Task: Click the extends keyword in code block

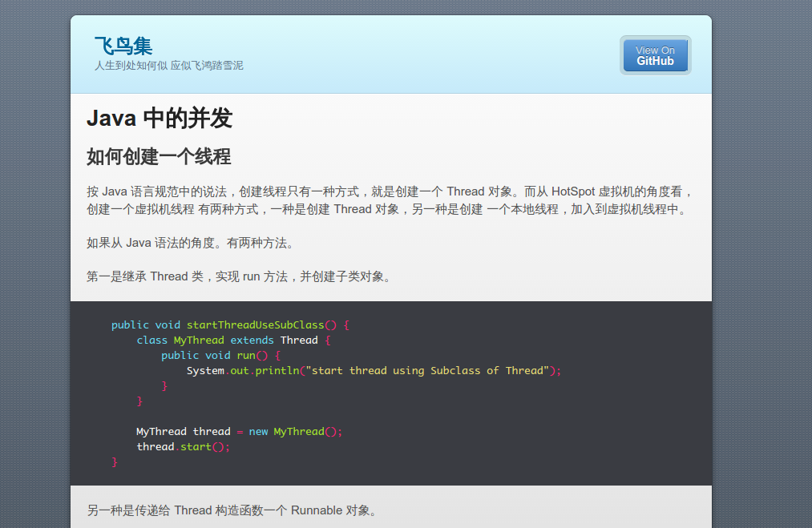Action: (252, 341)
